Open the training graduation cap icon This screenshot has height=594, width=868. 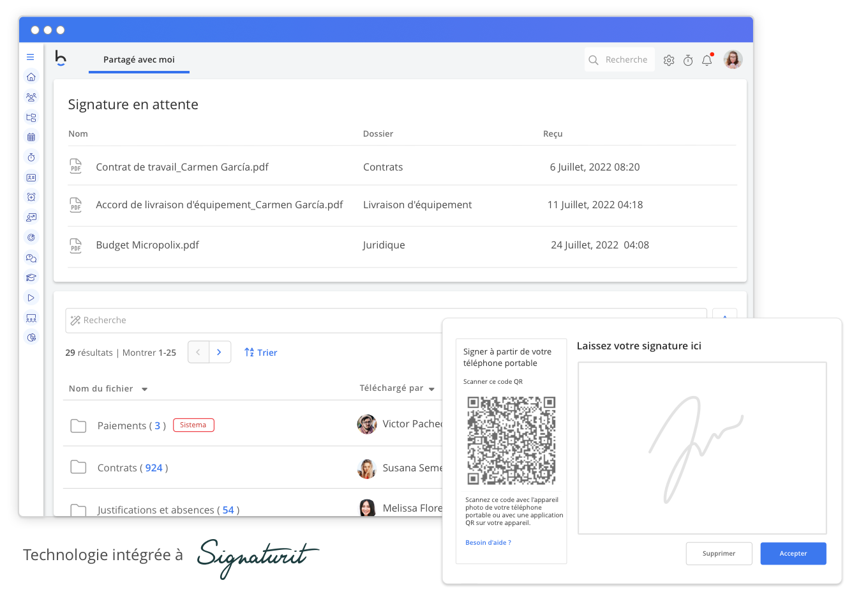coord(31,277)
